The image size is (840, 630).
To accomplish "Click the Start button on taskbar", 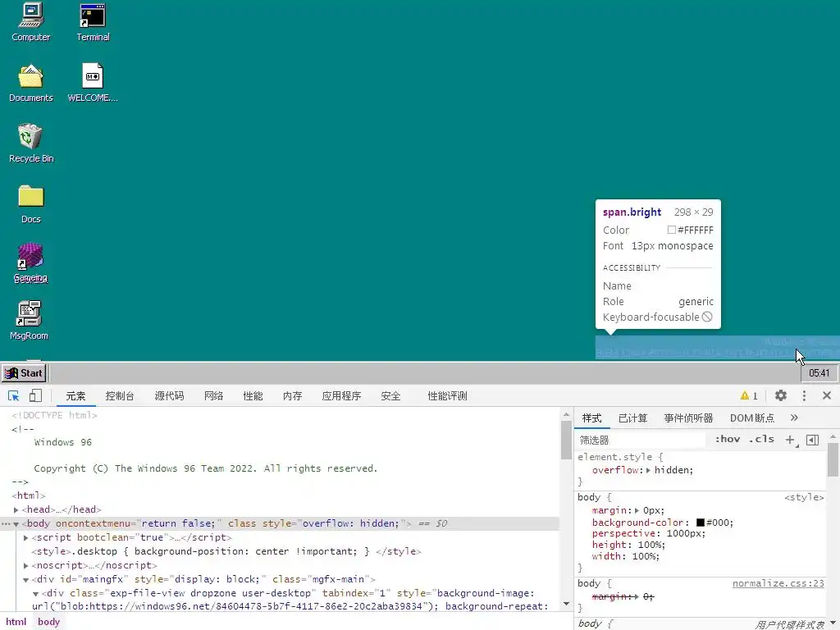I will [24, 373].
